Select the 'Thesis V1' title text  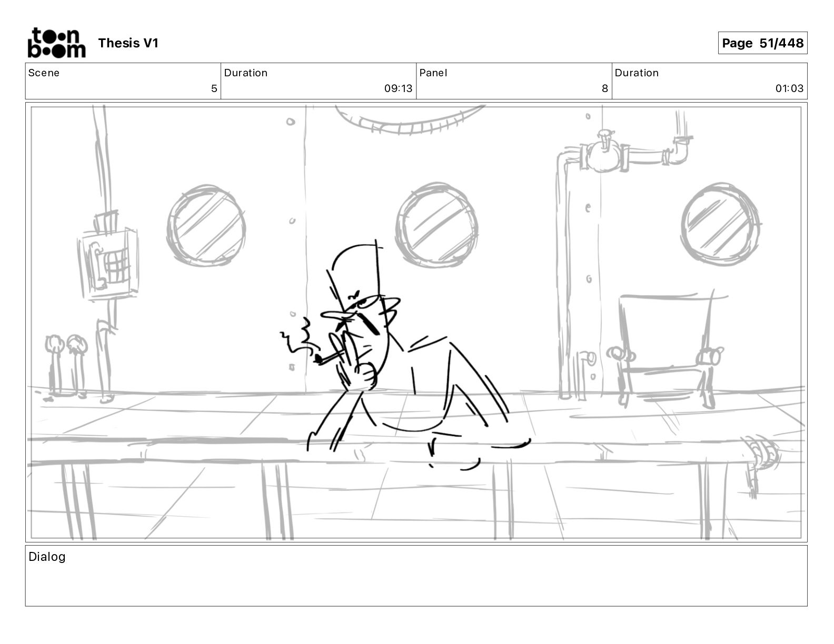coord(128,43)
